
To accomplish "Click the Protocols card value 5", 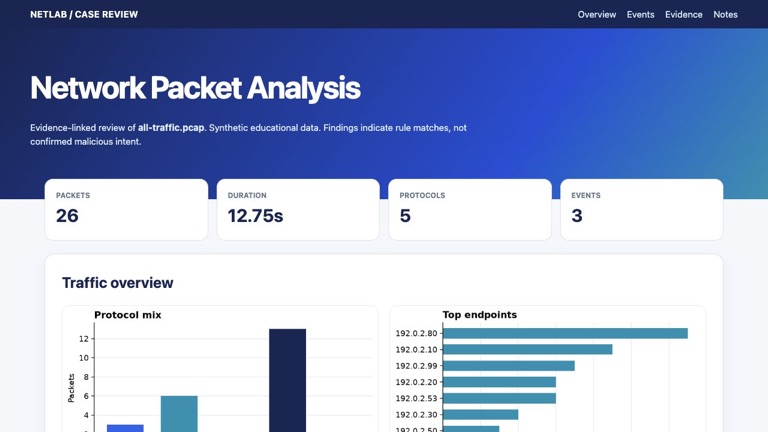I will point(405,216).
